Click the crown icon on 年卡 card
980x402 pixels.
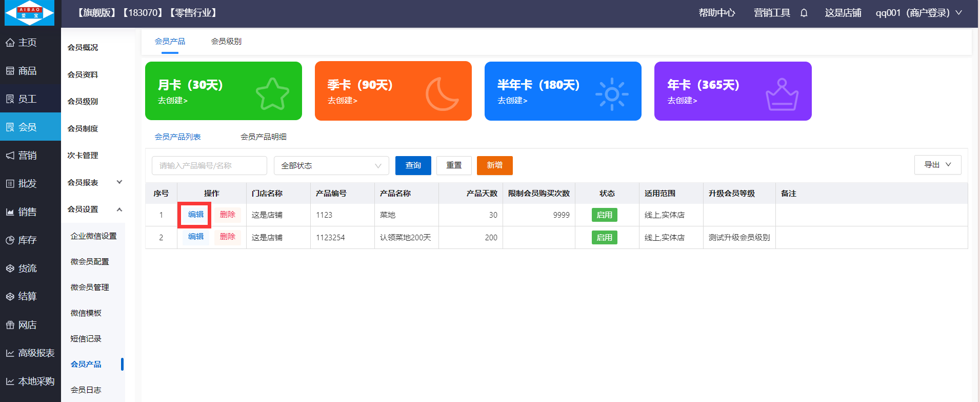782,94
